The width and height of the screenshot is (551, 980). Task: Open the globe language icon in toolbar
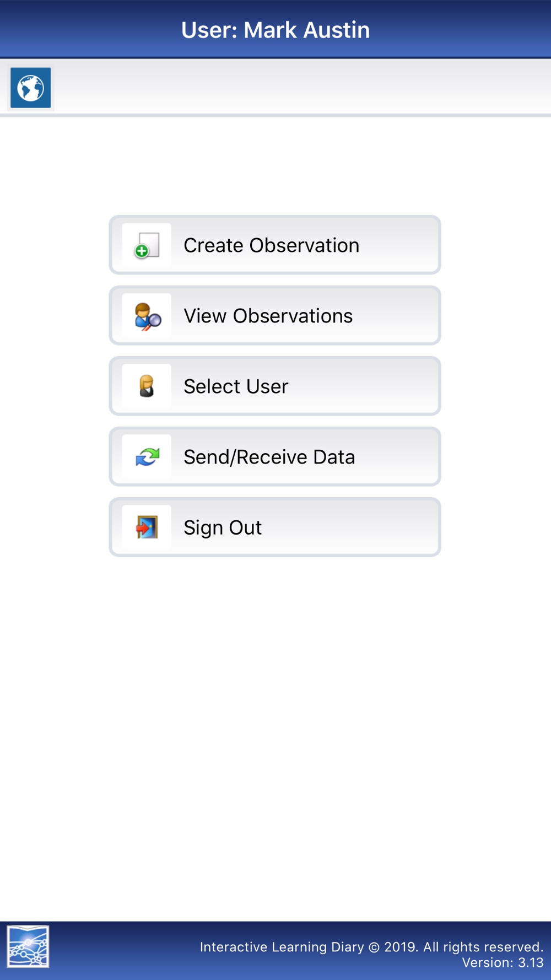tap(30, 88)
